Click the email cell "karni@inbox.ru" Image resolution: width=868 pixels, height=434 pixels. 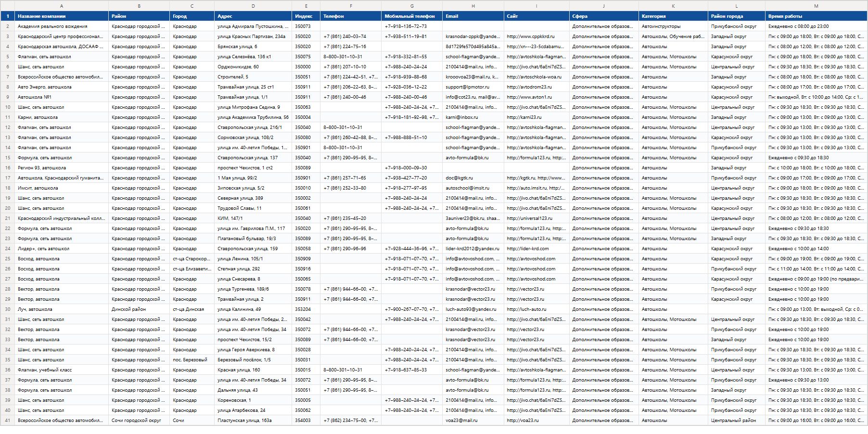[x=473, y=117]
